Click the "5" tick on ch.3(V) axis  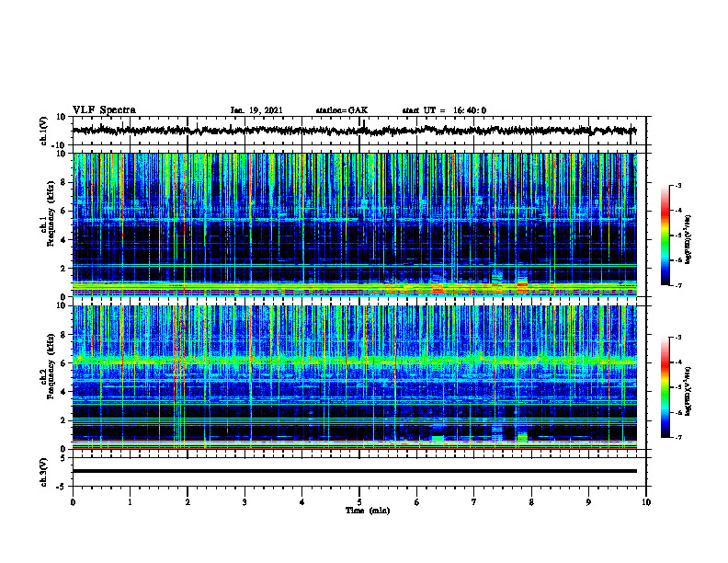coord(64,458)
